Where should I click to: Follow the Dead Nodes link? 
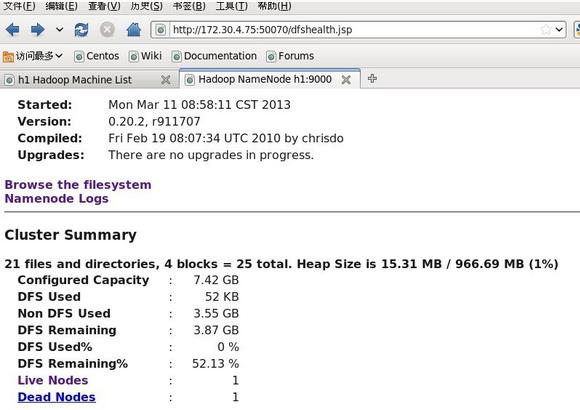[x=57, y=397]
